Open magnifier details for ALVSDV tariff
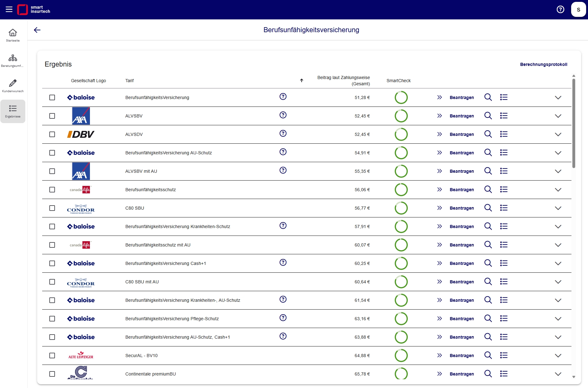The image size is (588, 388). [488, 134]
